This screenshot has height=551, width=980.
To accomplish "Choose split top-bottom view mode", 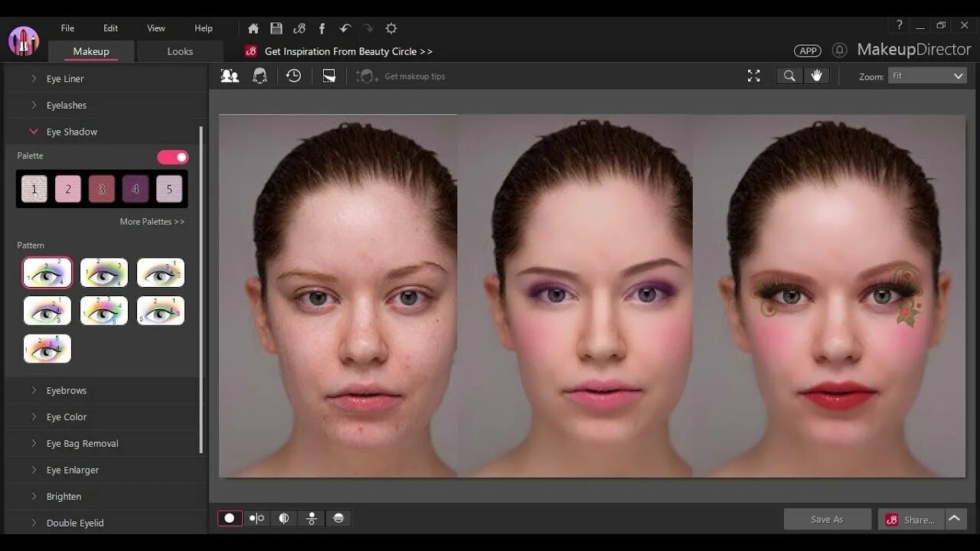I will click(x=338, y=518).
